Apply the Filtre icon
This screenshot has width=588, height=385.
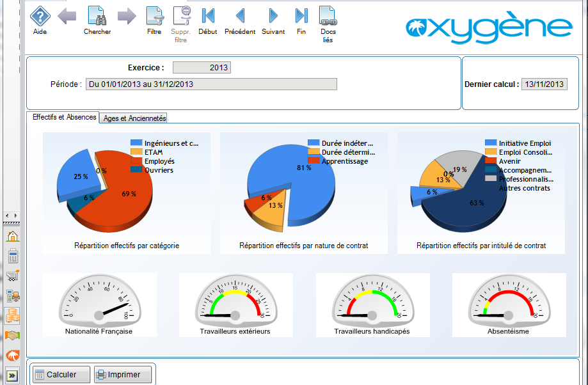(x=154, y=17)
